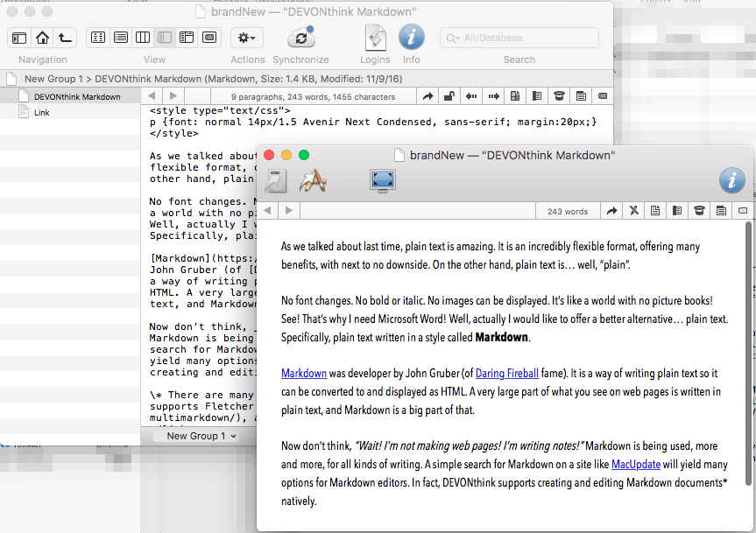Click the text lines icon in main editor bar
This screenshot has height=533, width=756.
click(581, 96)
